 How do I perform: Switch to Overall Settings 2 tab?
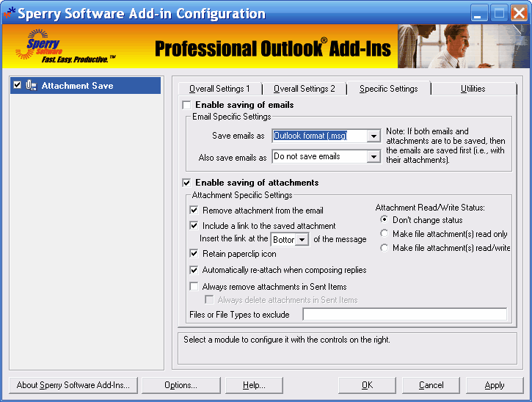click(305, 89)
